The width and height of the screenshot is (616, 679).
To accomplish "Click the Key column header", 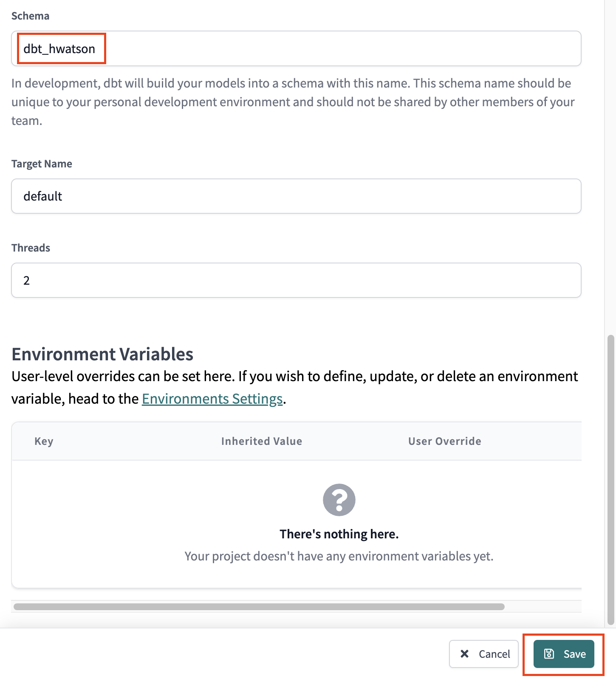I will [44, 441].
